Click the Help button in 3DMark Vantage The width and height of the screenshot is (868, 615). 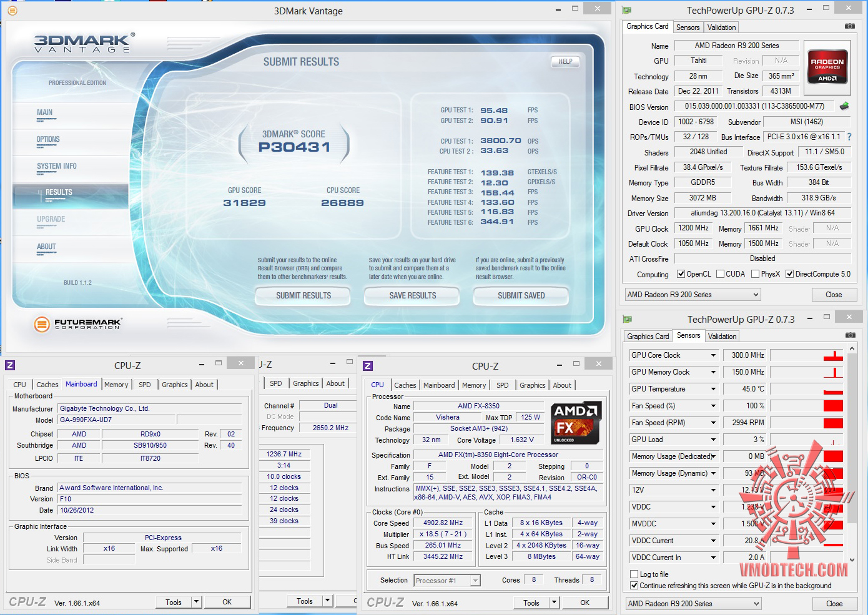(x=565, y=61)
